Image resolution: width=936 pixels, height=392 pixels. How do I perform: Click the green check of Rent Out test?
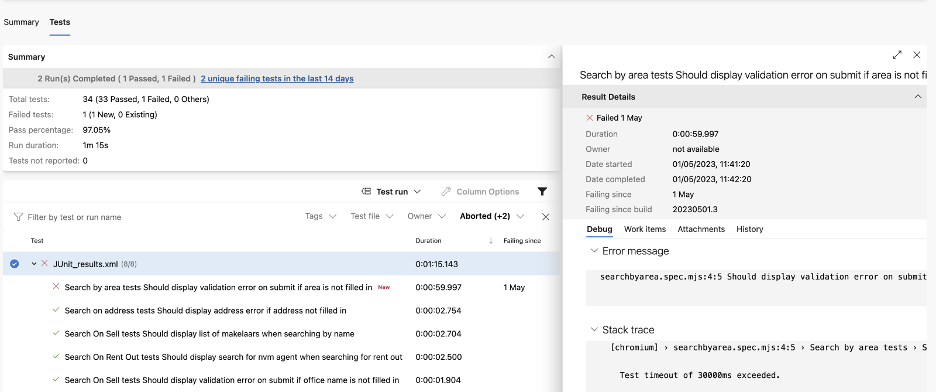click(x=56, y=357)
